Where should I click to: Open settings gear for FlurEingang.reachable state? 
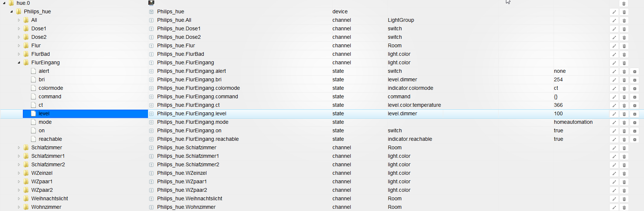tap(635, 140)
